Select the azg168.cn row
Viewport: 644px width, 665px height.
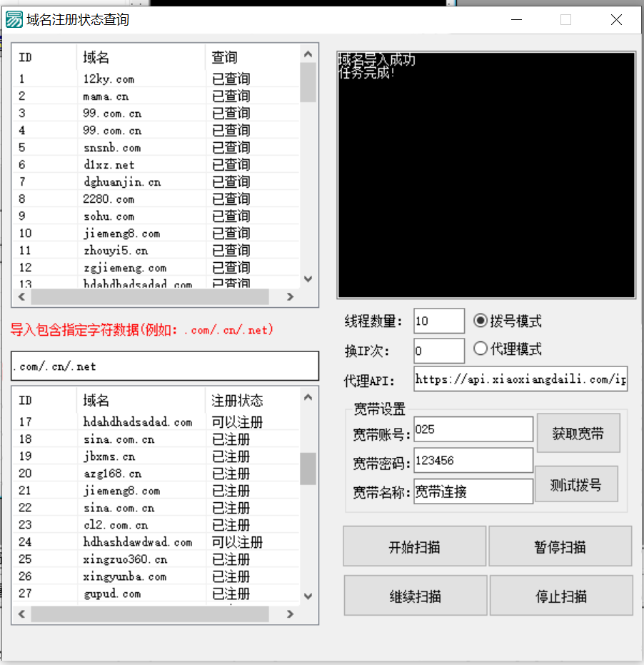click(156, 474)
